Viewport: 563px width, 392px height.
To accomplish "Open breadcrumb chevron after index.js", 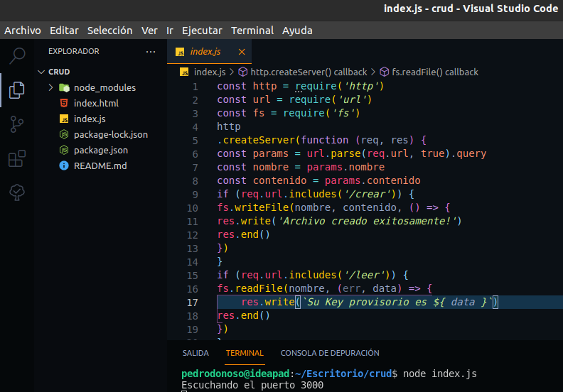I will coord(232,72).
